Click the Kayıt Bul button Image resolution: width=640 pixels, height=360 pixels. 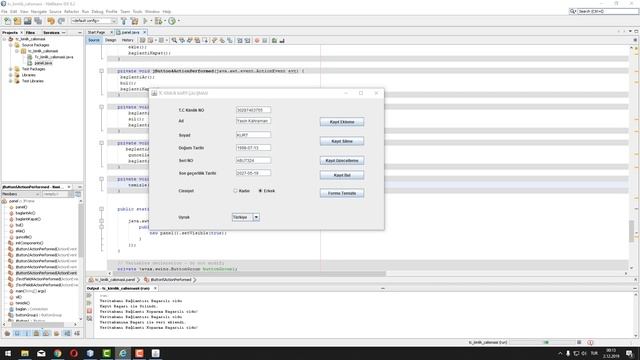[x=342, y=176]
